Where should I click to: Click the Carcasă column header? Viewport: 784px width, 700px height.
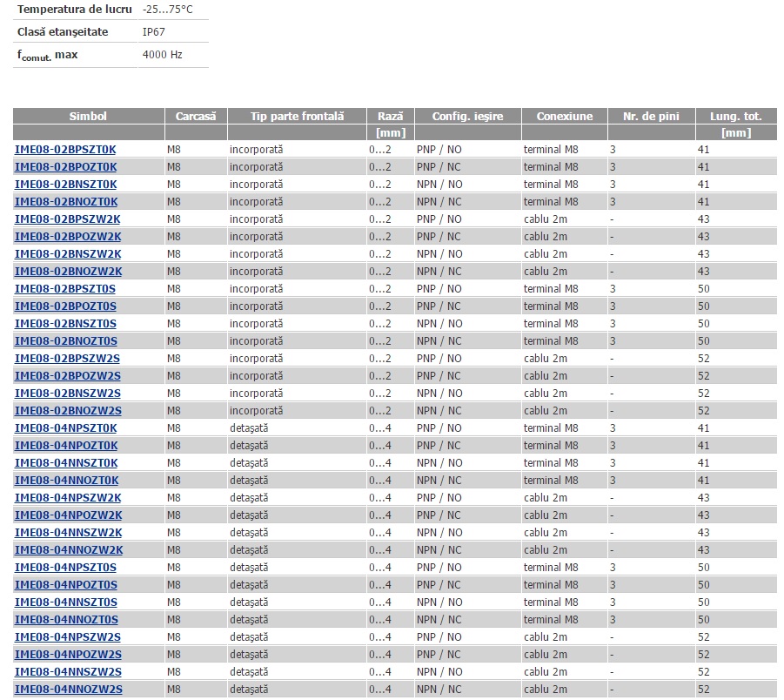pos(196,116)
